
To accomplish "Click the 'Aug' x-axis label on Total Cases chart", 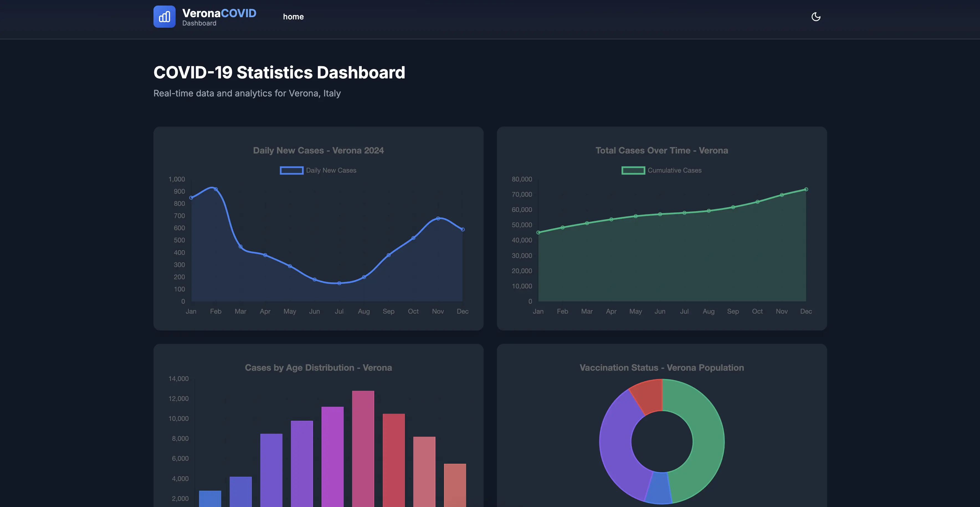I will click(708, 311).
